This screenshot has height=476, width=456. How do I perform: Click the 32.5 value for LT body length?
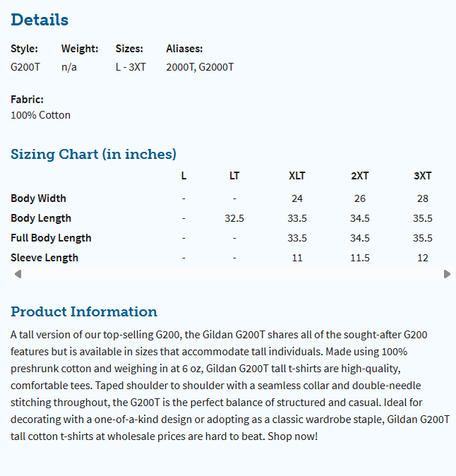tap(234, 218)
